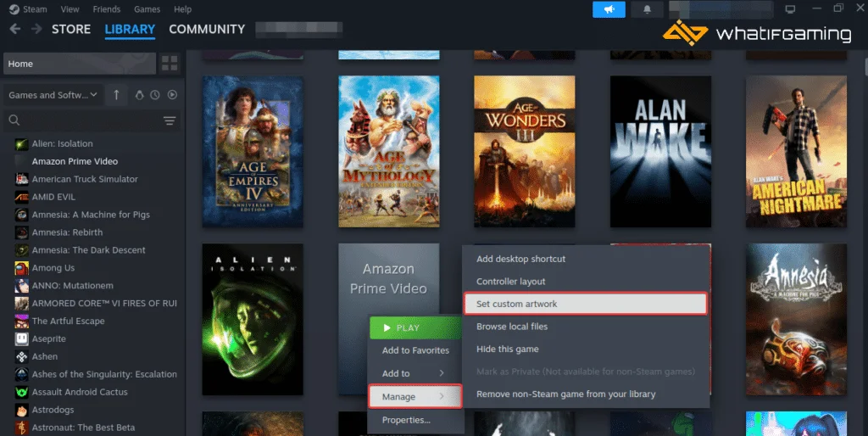Toggle the recent activity clock filter
The height and width of the screenshot is (436, 868).
[x=155, y=95]
